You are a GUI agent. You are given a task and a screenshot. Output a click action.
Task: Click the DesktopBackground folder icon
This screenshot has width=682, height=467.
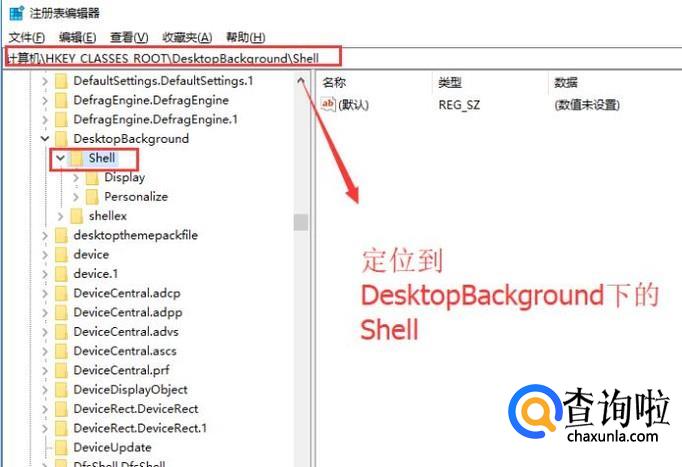pos(61,139)
